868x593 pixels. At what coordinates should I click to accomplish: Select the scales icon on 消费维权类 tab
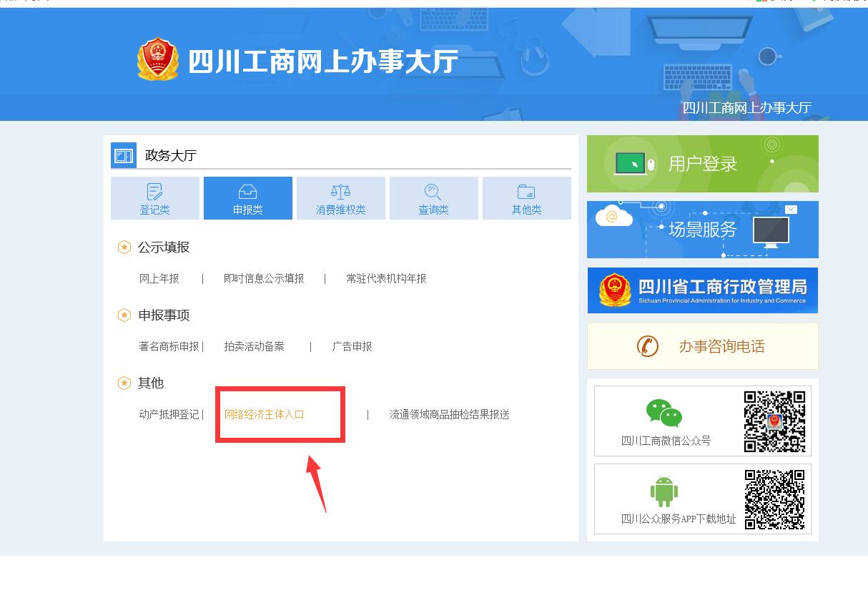coord(341,190)
